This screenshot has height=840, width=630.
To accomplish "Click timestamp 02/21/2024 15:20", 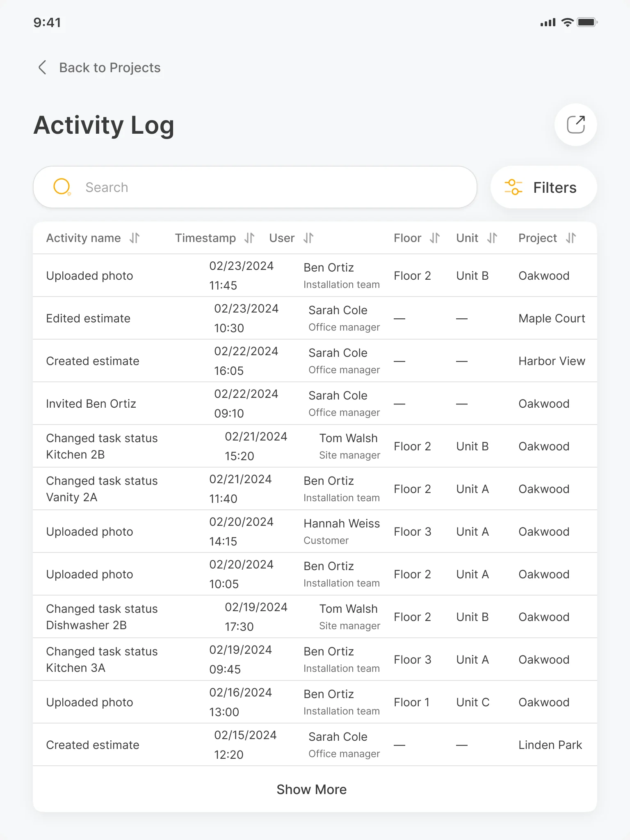I will [x=256, y=446].
